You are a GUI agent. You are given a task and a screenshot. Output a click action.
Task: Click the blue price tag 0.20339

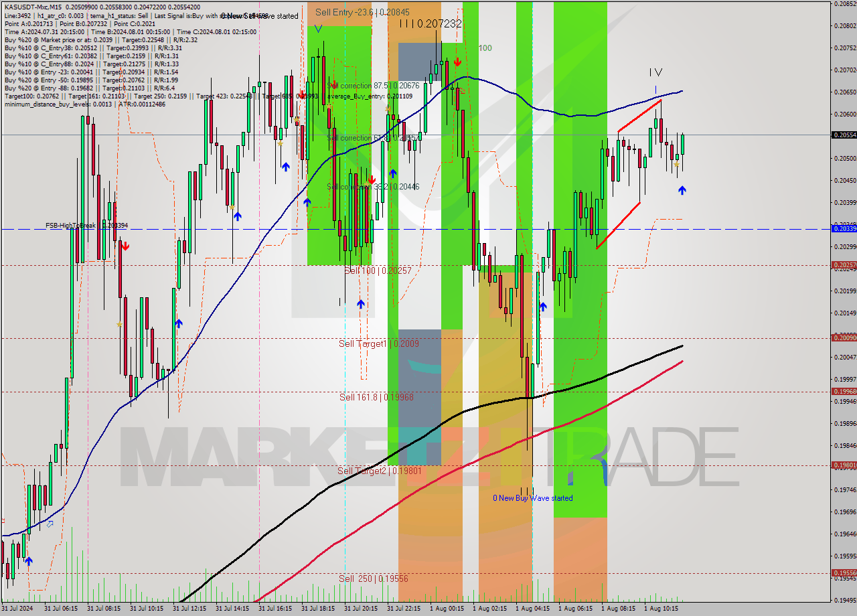pos(843,229)
